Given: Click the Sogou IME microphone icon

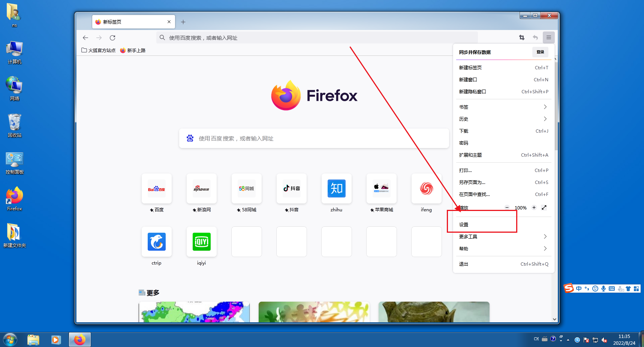Looking at the screenshot, I should [604, 289].
